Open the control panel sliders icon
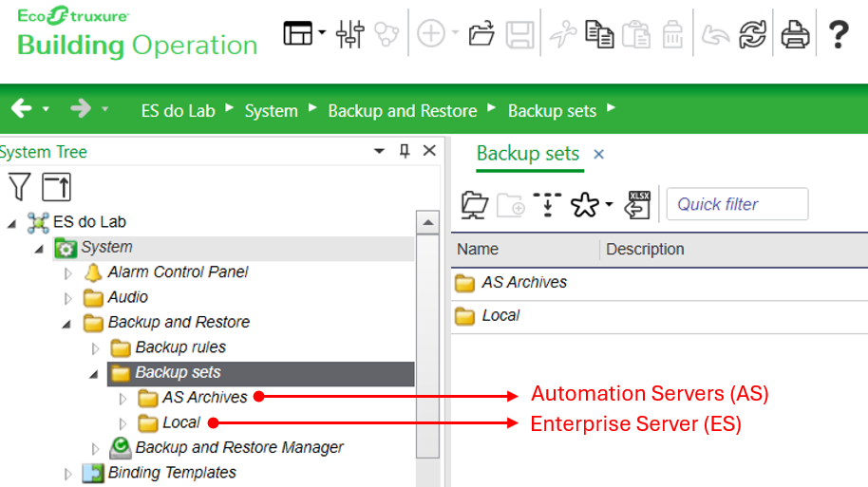This screenshot has height=487, width=868. coord(350,34)
